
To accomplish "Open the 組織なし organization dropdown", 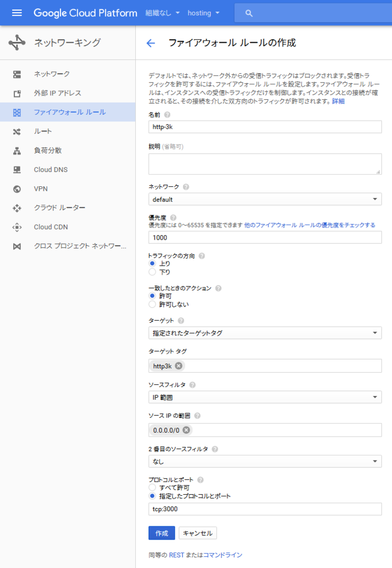I will click(x=162, y=13).
